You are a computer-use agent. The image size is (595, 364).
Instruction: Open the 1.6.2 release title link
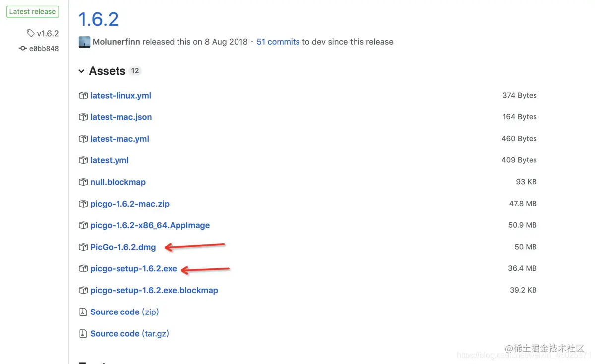click(99, 19)
